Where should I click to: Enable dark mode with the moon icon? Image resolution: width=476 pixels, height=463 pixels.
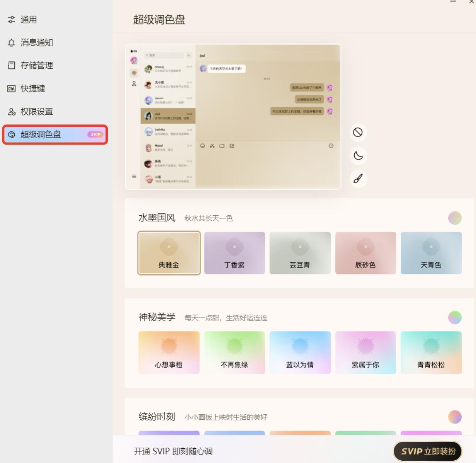pos(358,155)
